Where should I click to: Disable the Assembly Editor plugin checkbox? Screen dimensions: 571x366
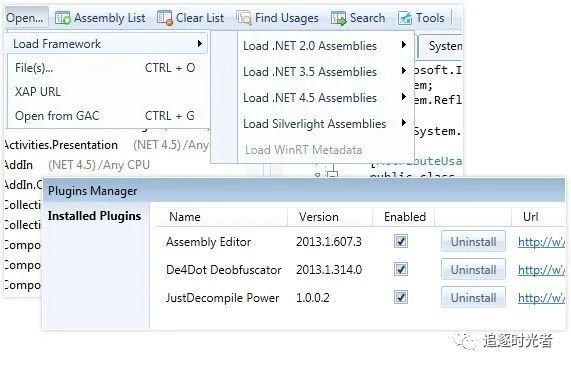(x=401, y=241)
